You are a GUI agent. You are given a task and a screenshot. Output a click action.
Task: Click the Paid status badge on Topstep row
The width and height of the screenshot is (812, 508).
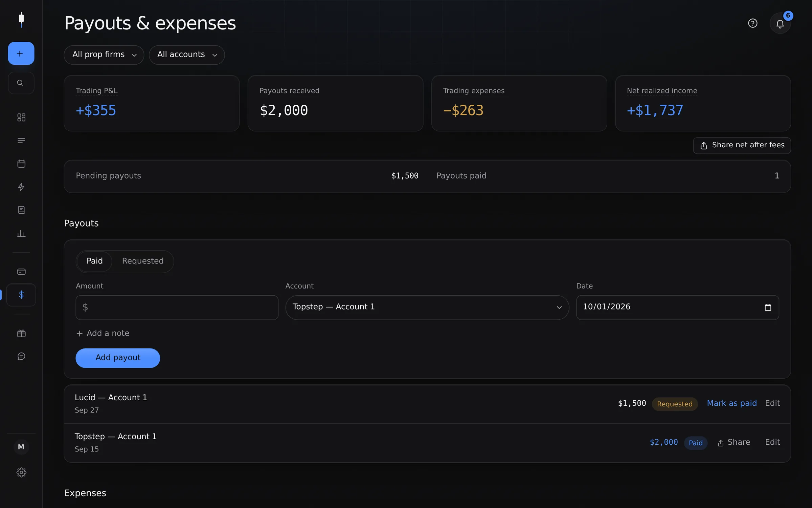(x=695, y=443)
